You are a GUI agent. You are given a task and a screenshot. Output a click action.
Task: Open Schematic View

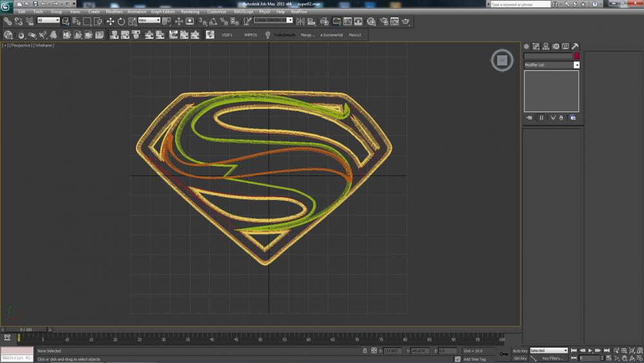pos(358,21)
